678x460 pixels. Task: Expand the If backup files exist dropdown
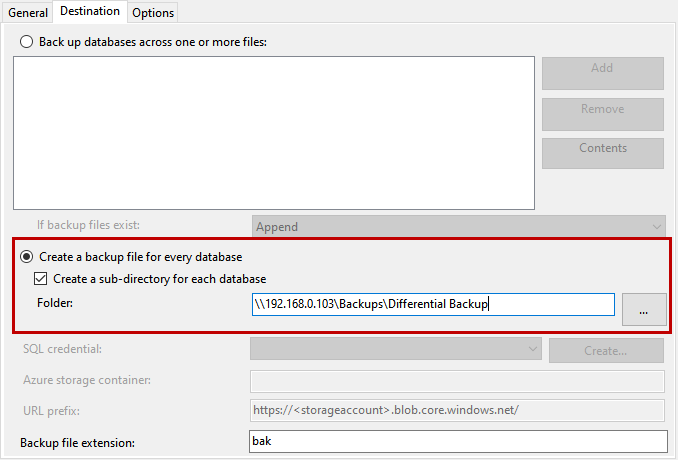[459, 227]
